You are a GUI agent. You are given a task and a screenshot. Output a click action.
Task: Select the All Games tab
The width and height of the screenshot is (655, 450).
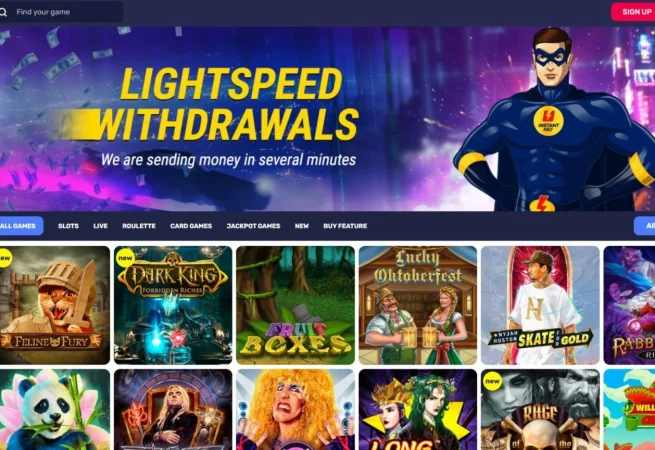(20, 226)
